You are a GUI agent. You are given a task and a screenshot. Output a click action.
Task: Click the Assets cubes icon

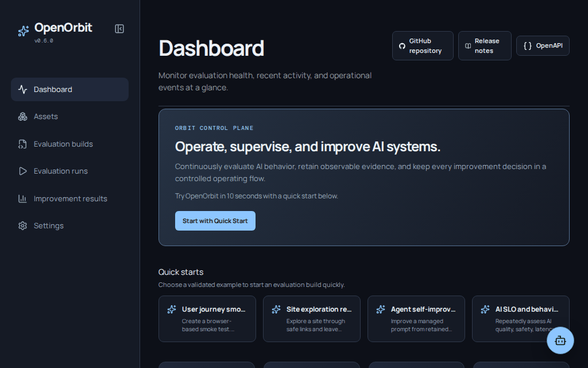[x=22, y=116]
